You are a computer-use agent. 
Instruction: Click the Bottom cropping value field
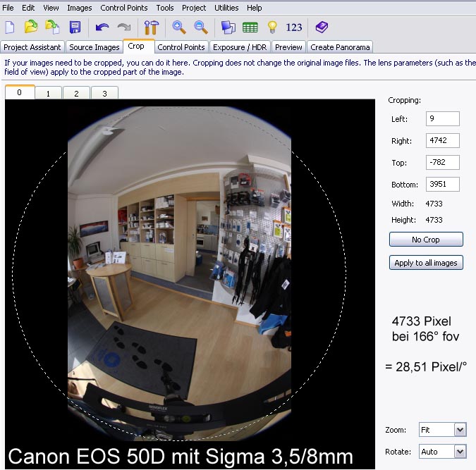pos(443,185)
